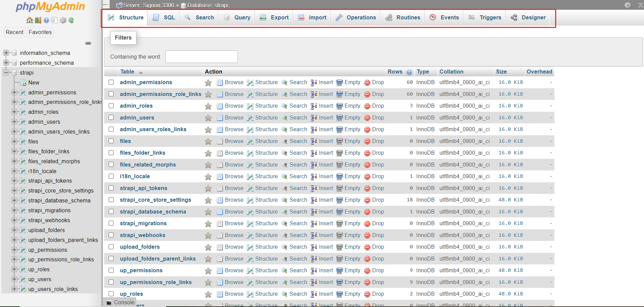This screenshot has width=644, height=307.
Task: Click Database: strapi in the breadcrumb
Action: coord(208,5)
